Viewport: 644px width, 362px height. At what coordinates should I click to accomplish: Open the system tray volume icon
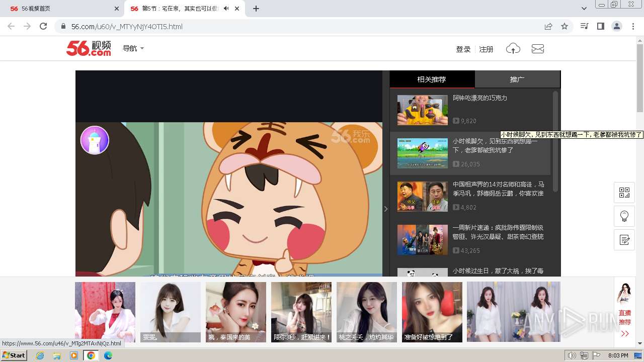click(x=572, y=355)
